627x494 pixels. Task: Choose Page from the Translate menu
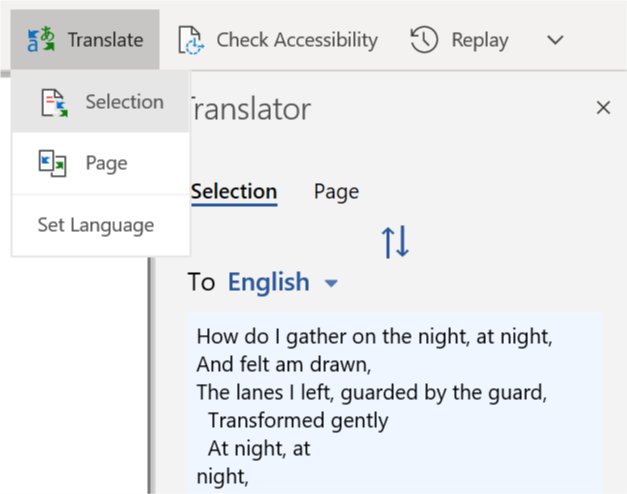(106, 163)
